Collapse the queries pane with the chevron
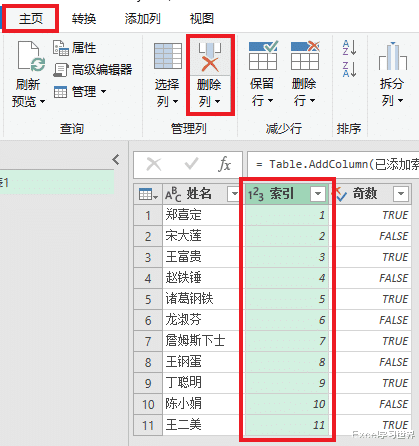This screenshot has height=446, width=419. (116, 160)
